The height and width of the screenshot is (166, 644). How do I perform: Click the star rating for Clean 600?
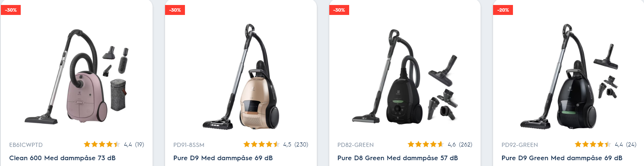coord(102,144)
